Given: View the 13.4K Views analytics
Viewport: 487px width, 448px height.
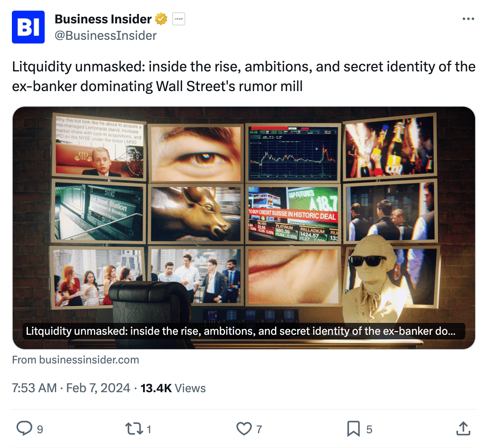Looking at the screenshot, I should (173, 388).
